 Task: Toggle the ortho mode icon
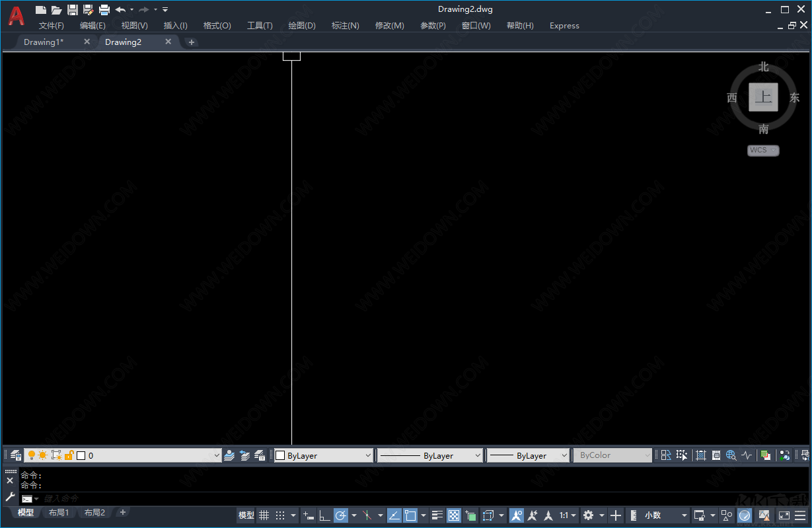pyautogui.click(x=325, y=515)
